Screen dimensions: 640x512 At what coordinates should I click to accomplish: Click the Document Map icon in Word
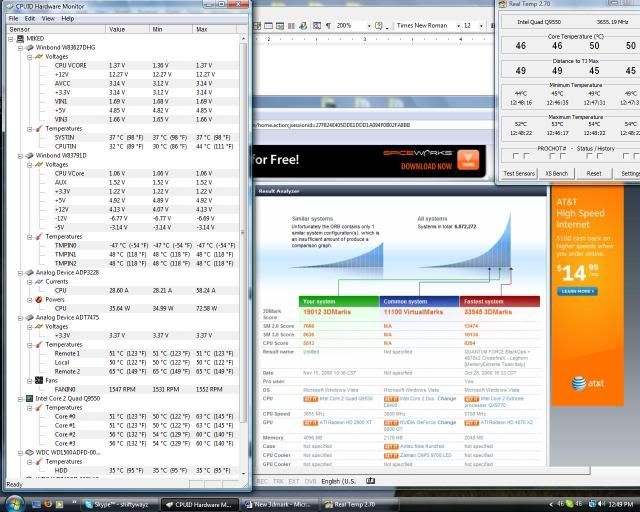317,26
